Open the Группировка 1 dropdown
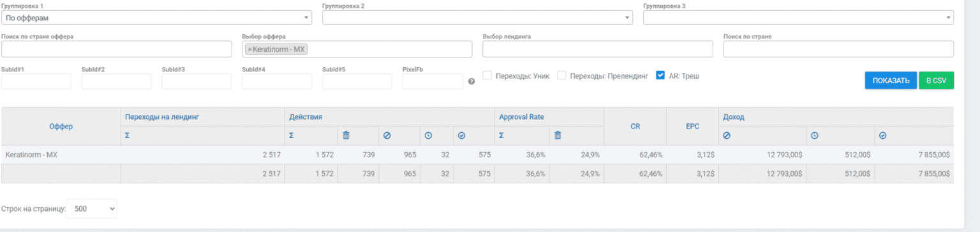Screen dimensions: 980x232 pyautogui.click(x=156, y=18)
